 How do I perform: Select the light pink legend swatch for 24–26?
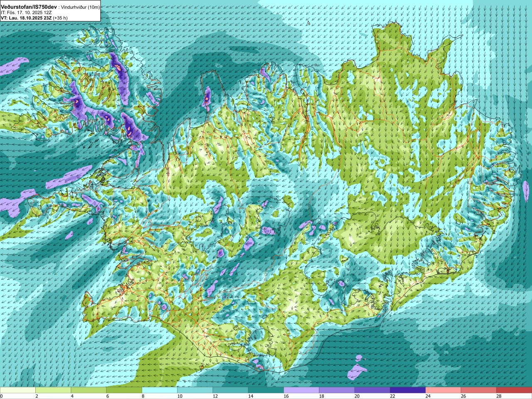click(443, 390)
